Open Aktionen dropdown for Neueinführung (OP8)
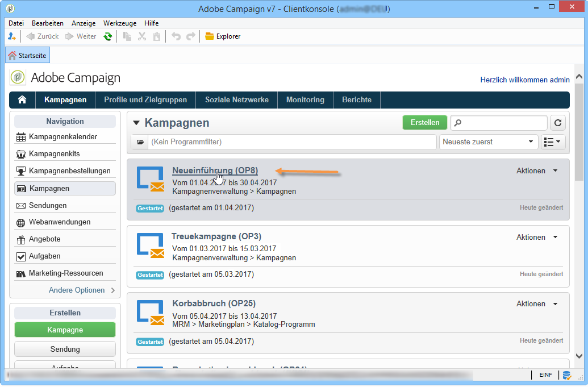Image resolution: width=588 pixels, height=387 pixels. 537,170
